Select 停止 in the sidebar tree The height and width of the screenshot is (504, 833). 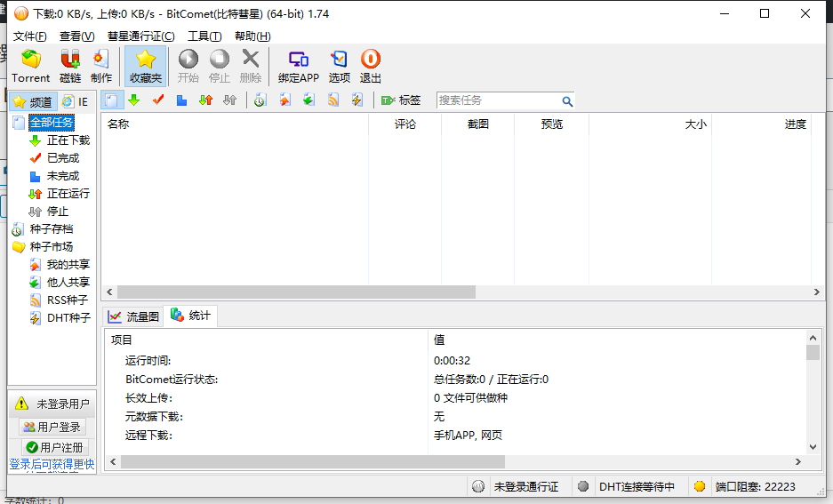(x=58, y=212)
